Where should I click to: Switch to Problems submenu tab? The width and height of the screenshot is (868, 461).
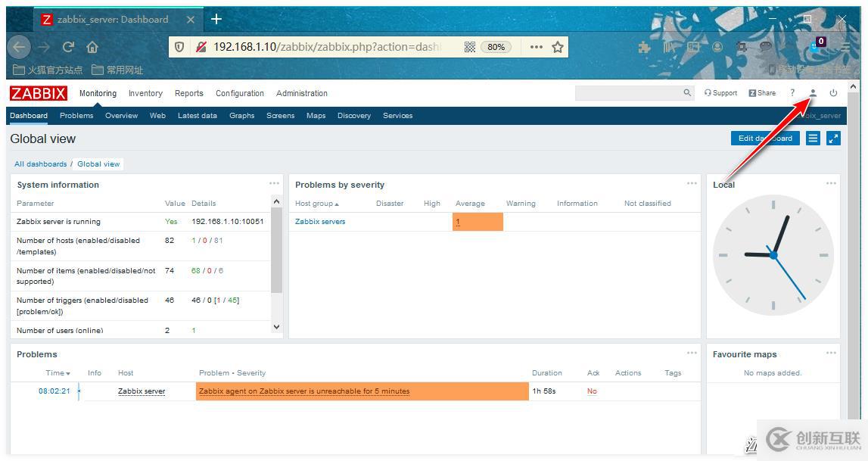76,116
